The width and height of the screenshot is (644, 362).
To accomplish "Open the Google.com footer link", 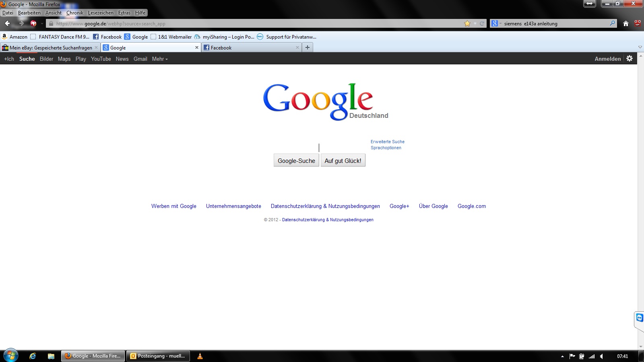I will pyautogui.click(x=472, y=206).
